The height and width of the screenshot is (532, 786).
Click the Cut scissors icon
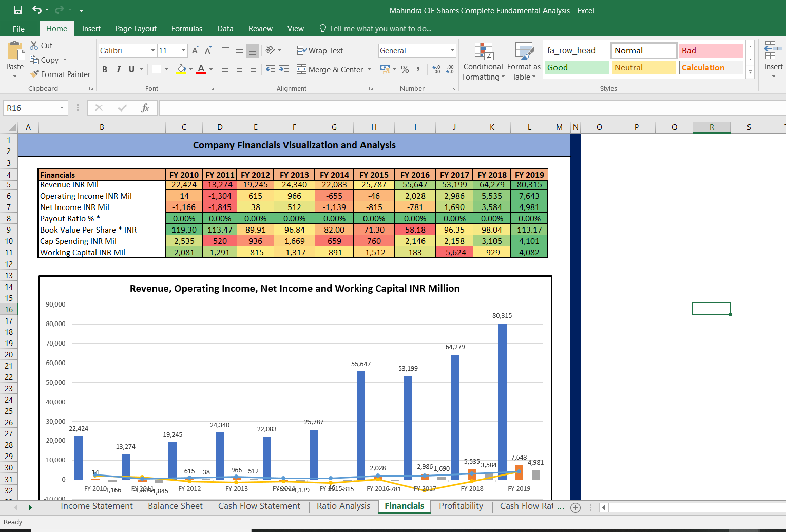tap(34, 45)
